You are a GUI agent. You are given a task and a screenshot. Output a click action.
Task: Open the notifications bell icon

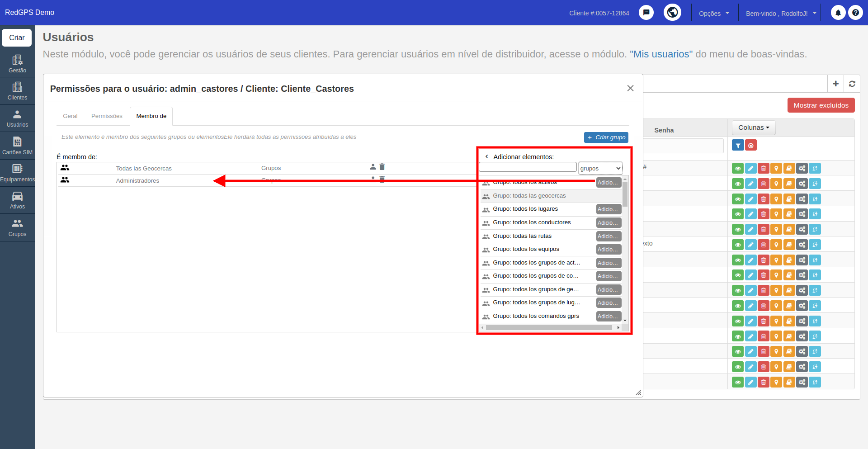tap(838, 13)
